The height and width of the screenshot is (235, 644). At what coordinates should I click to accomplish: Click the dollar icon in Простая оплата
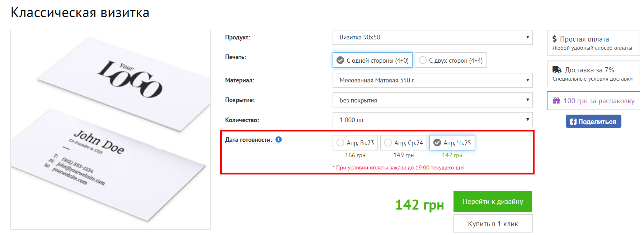[555, 39]
